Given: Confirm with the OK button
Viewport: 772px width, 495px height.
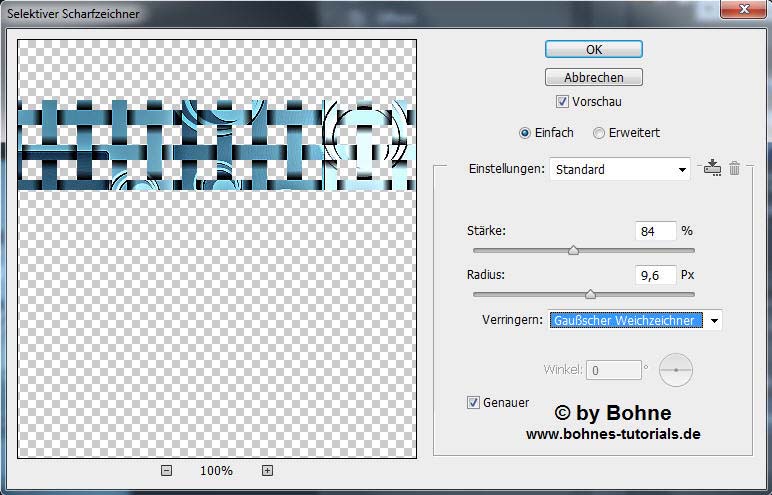Looking at the screenshot, I should click(x=593, y=49).
